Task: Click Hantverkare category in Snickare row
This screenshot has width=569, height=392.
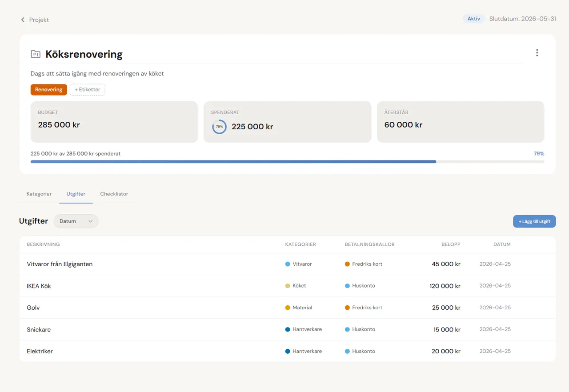Action: point(307,329)
